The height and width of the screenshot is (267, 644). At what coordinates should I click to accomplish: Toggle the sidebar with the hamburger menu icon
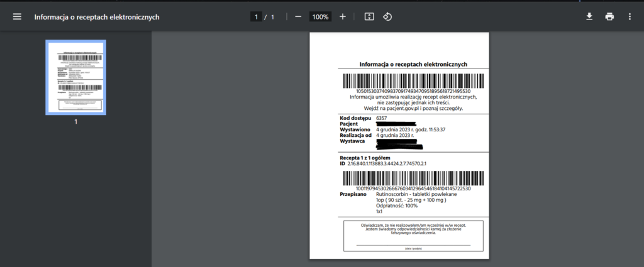[x=17, y=17]
